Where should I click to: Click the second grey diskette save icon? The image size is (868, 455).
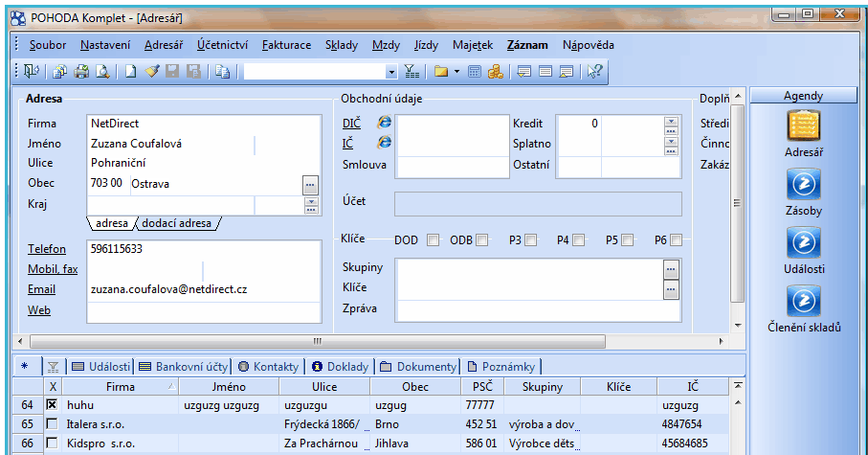(193, 72)
